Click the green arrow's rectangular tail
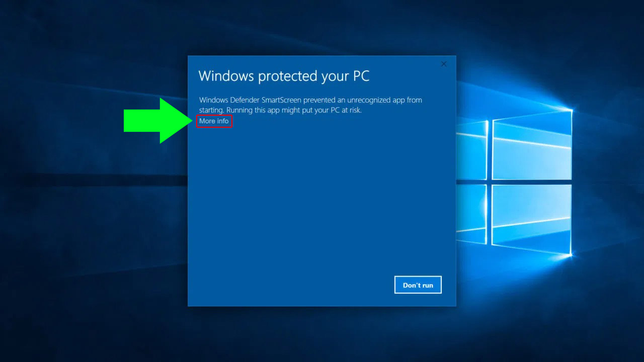Screen dimensions: 644x362 (142, 121)
